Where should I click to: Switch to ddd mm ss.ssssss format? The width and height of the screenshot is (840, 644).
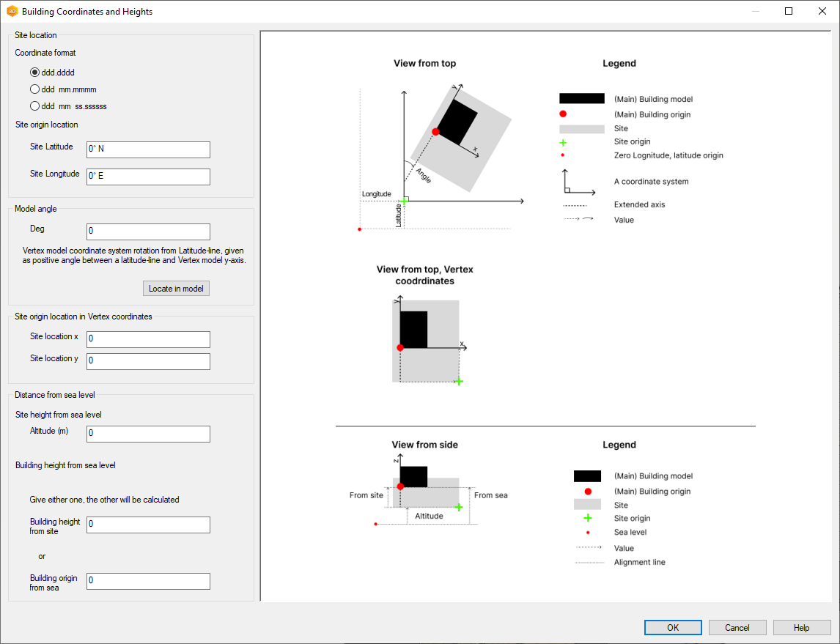(34, 106)
